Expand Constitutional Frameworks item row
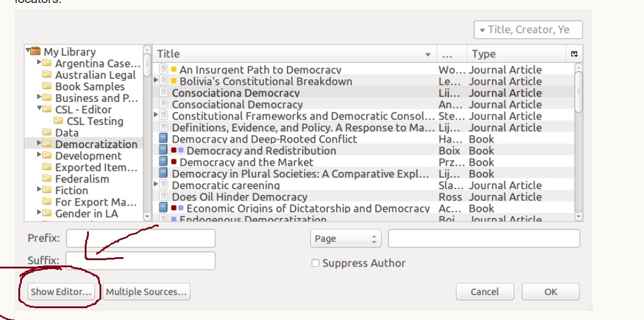 click(x=156, y=114)
